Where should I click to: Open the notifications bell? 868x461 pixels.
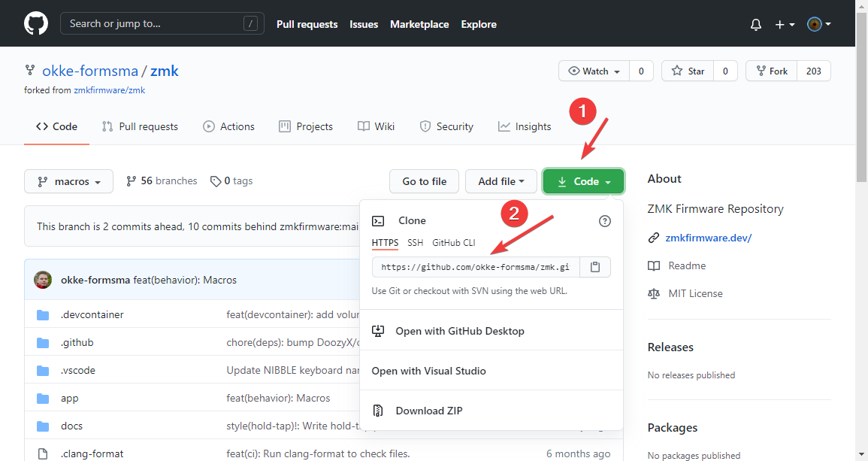[x=756, y=25]
